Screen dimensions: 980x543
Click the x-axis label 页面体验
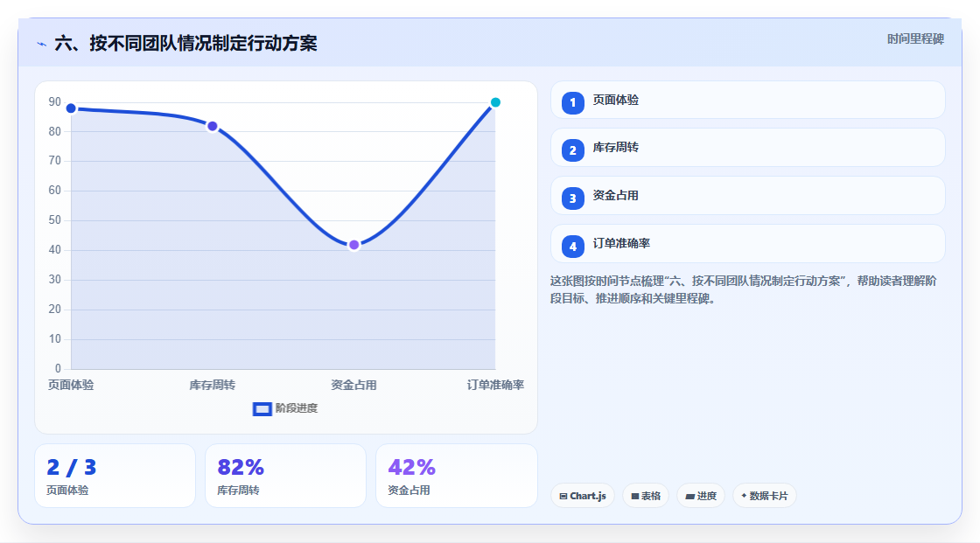[x=71, y=385]
